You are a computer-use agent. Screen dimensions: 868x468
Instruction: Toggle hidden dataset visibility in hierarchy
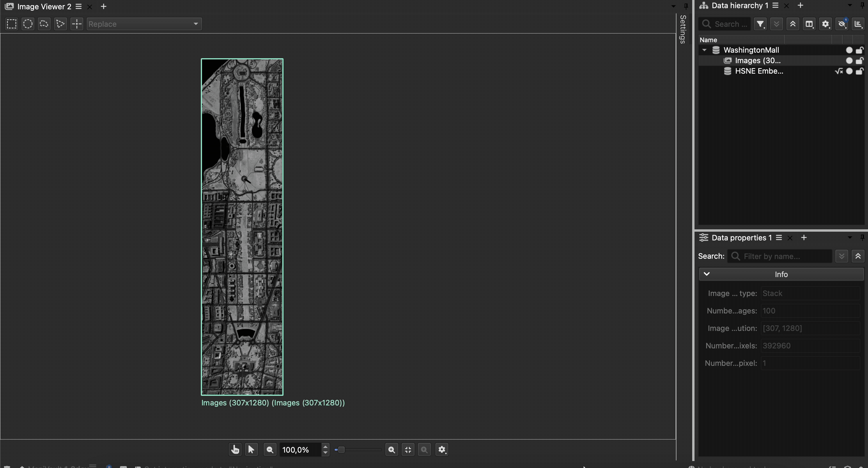point(842,24)
